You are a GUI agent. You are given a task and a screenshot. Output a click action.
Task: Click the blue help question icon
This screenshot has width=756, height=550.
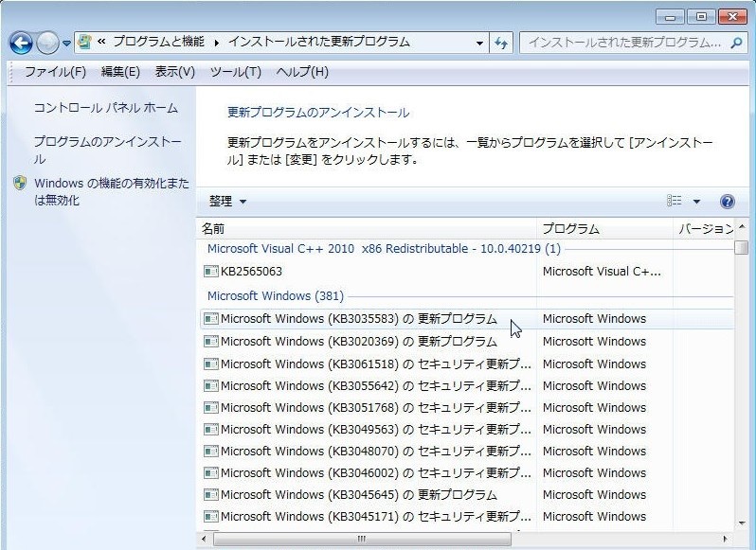(x=727, y=201)
